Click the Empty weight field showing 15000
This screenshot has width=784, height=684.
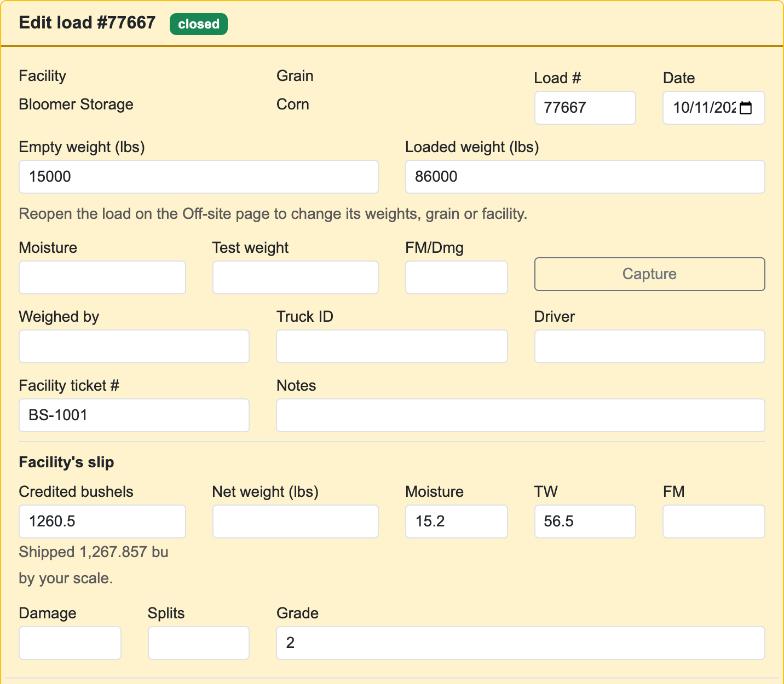coord(199,177)
